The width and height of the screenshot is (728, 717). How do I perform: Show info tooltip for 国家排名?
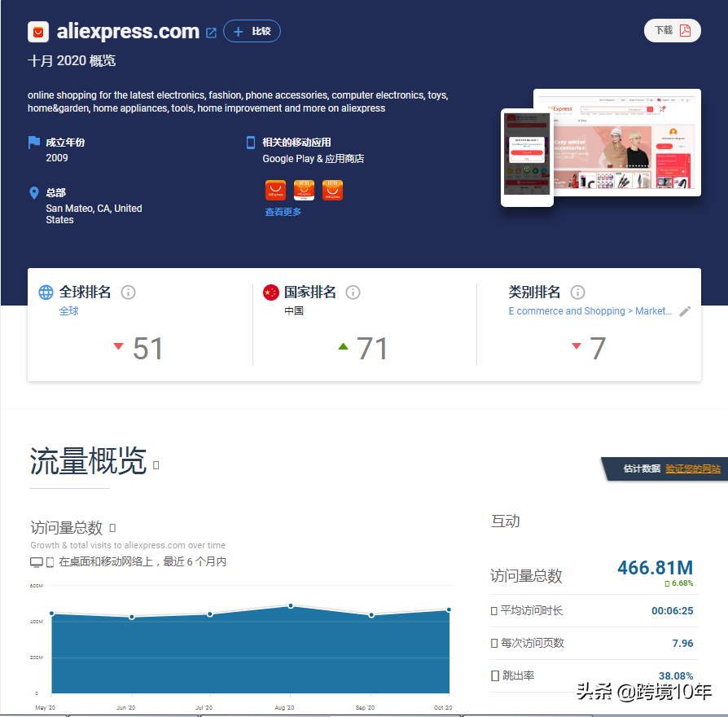(x=353, y=293)
